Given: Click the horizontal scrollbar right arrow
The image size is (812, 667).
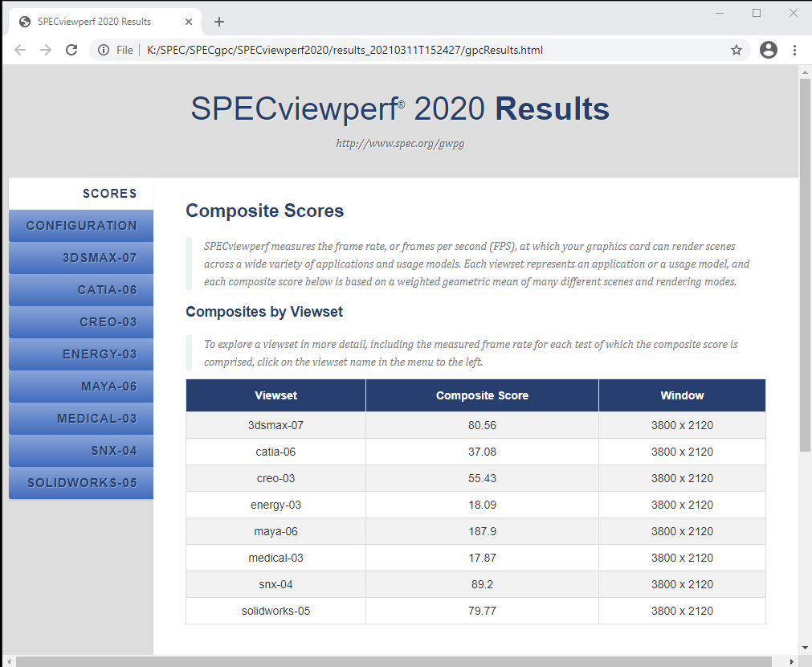Looking at the screenshot, I should (x=792, y=662).
